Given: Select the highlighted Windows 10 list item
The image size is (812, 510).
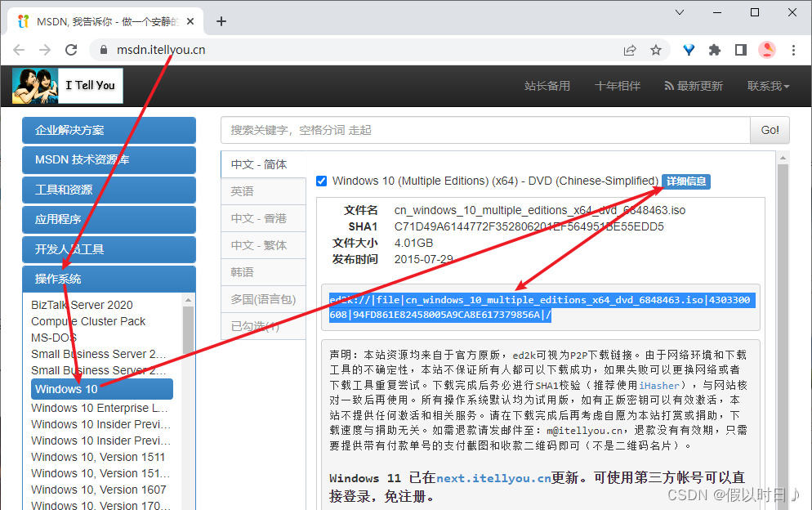Looking at the screenshot, I should (102, 389).
